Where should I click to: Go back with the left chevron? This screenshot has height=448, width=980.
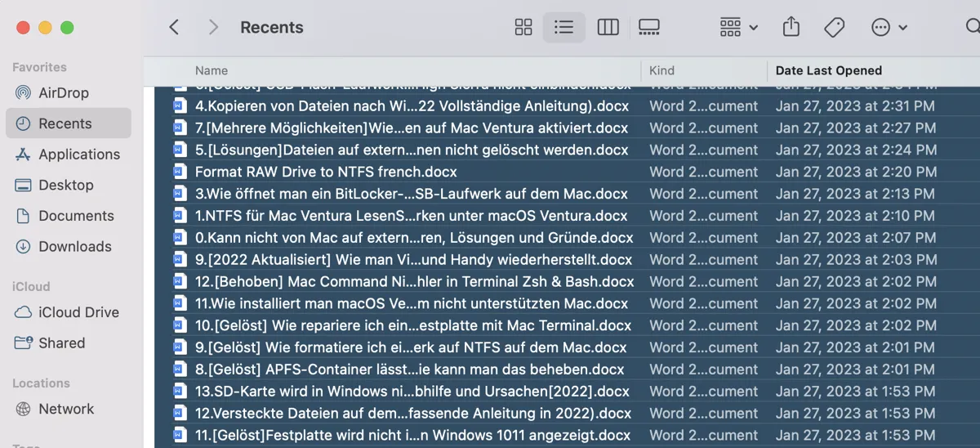tap(174, 27)
